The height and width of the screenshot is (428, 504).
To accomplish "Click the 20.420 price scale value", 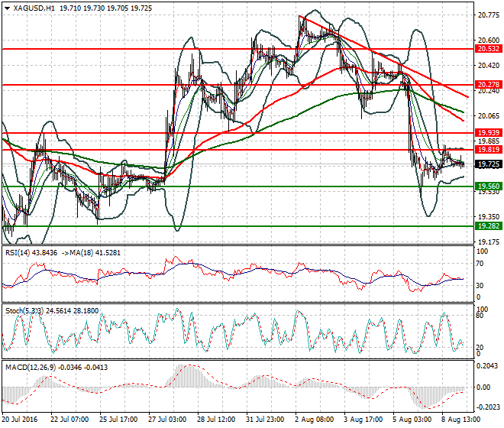I will coord(489,66).
